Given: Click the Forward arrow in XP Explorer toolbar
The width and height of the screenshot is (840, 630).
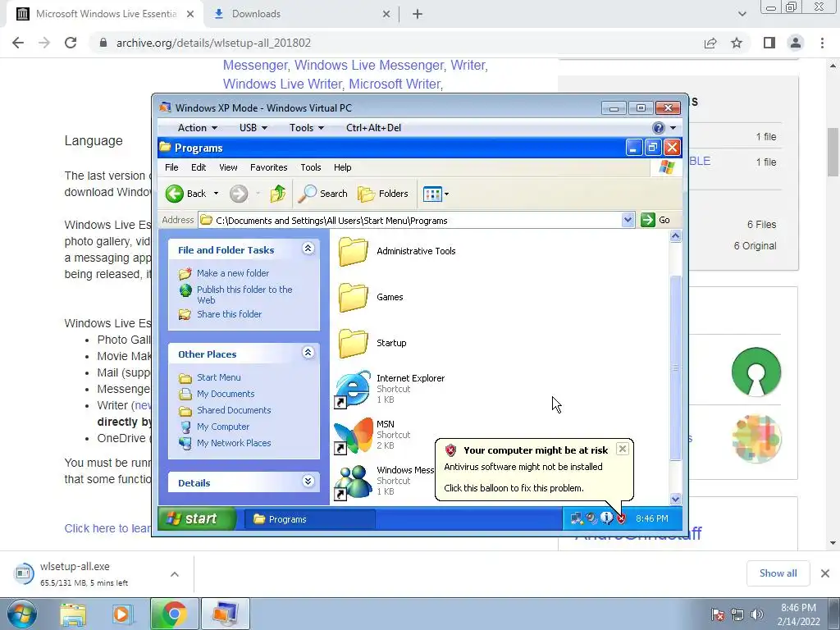Looking at the screenshot, I should [239, 194].
